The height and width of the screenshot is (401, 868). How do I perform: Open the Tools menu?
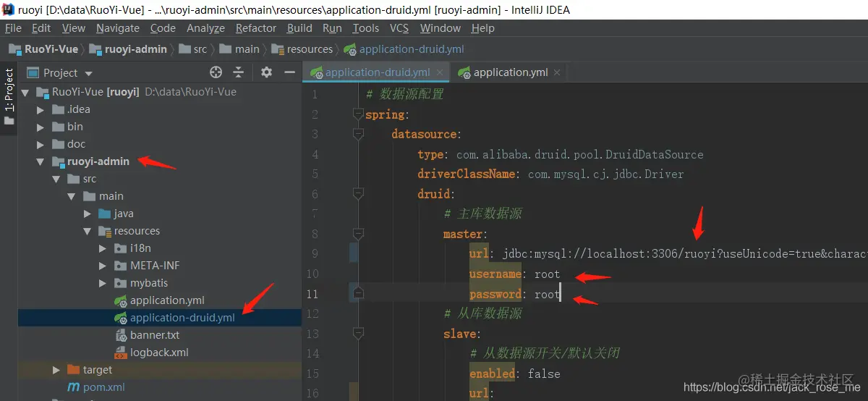[x=365, y=28]
